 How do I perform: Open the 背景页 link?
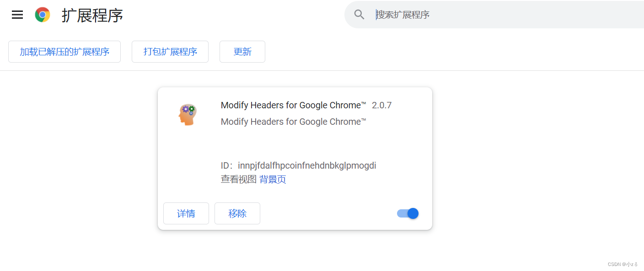[x=273, y=180]
